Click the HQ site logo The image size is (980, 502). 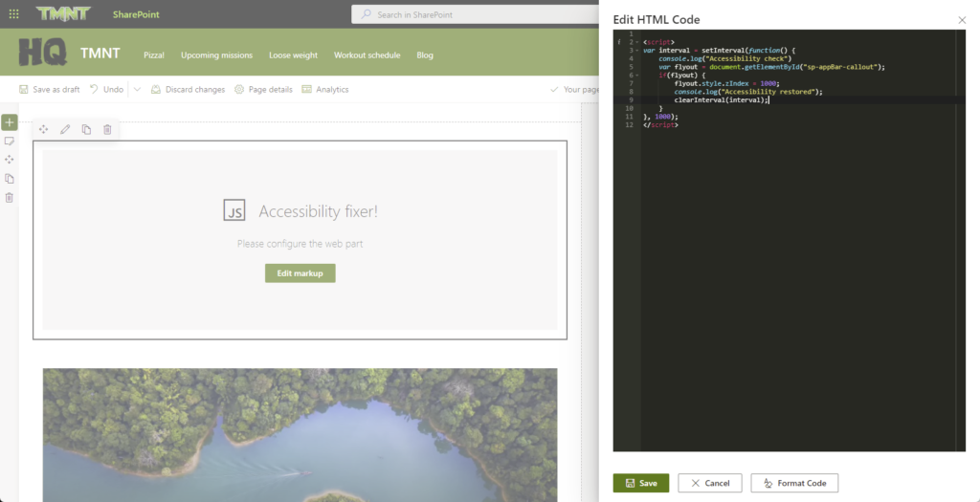42,53
